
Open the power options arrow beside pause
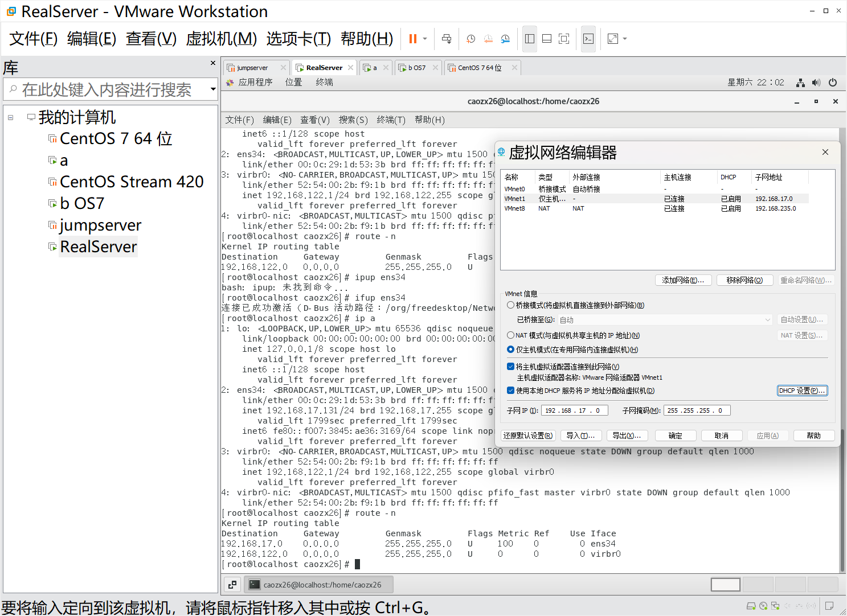(425, 39)
